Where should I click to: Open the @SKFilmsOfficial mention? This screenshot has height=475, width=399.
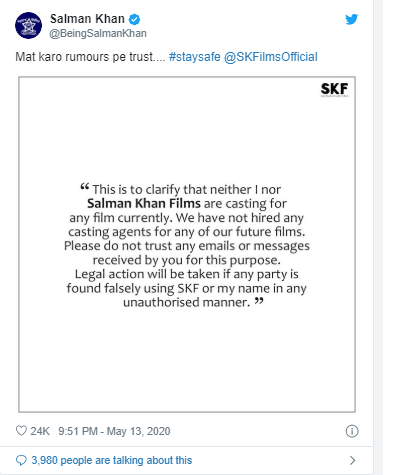(x=271, y=57)
